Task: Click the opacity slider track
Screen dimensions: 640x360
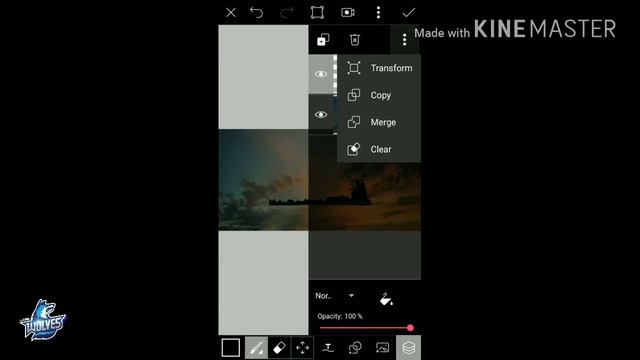Action: [x=365, y=328]
